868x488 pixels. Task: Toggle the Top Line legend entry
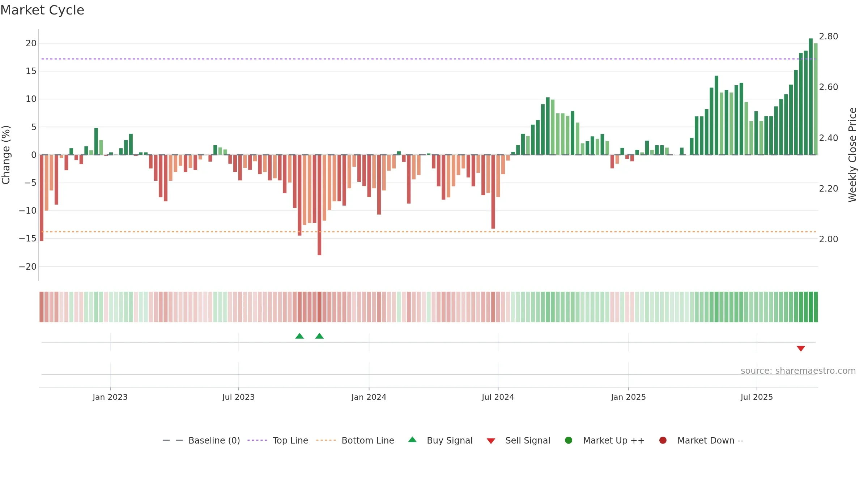278,440
